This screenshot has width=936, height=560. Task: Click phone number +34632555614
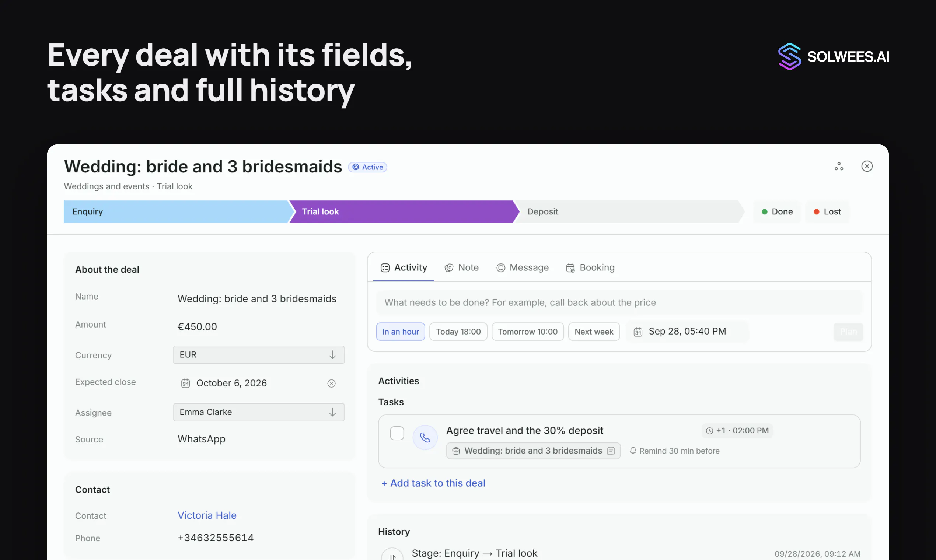216,538
